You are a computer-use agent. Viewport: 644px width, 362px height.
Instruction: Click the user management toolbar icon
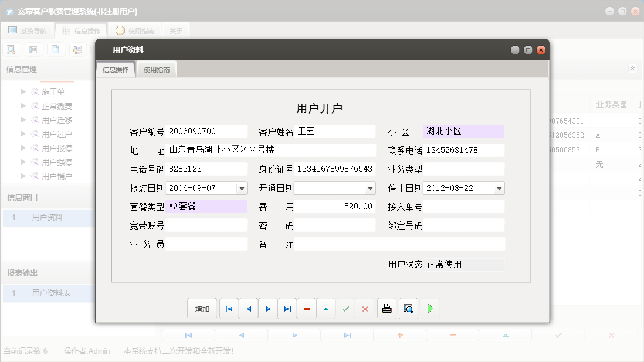[x=77, y=49]
